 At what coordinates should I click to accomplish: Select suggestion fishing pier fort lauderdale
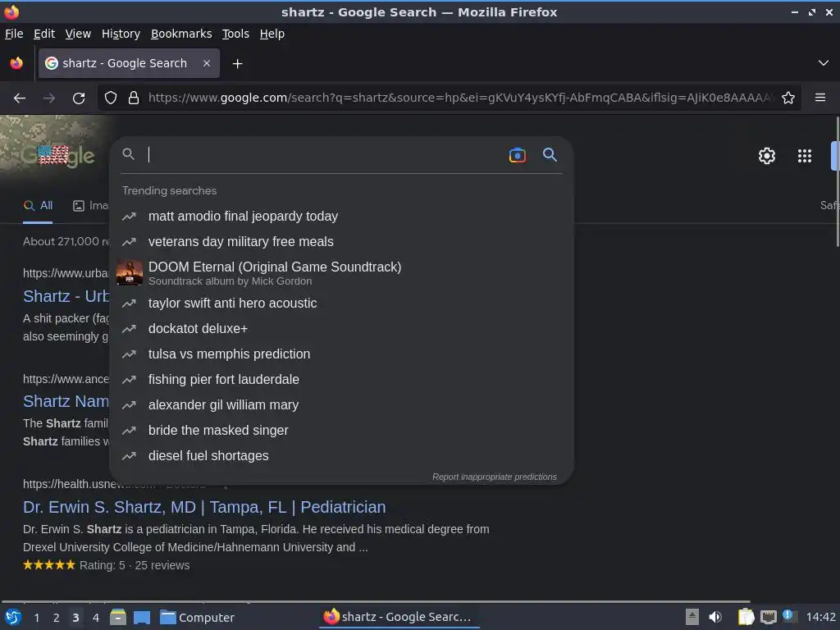341,379
